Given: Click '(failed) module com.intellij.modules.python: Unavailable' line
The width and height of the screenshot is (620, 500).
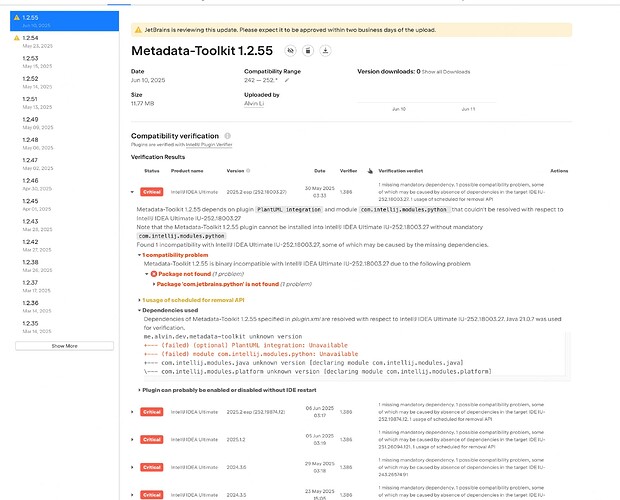Looking at the screenshot, I should 251,354.
